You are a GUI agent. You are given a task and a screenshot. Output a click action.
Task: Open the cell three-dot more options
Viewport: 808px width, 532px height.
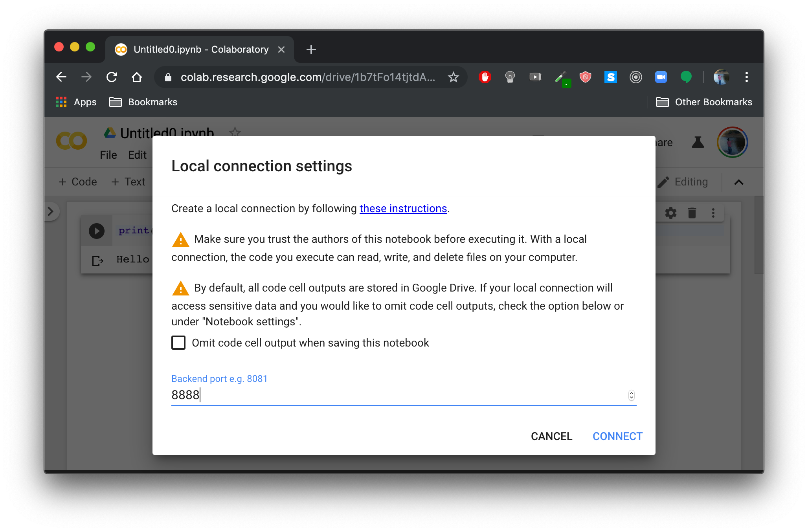click(x=713, y=213)
